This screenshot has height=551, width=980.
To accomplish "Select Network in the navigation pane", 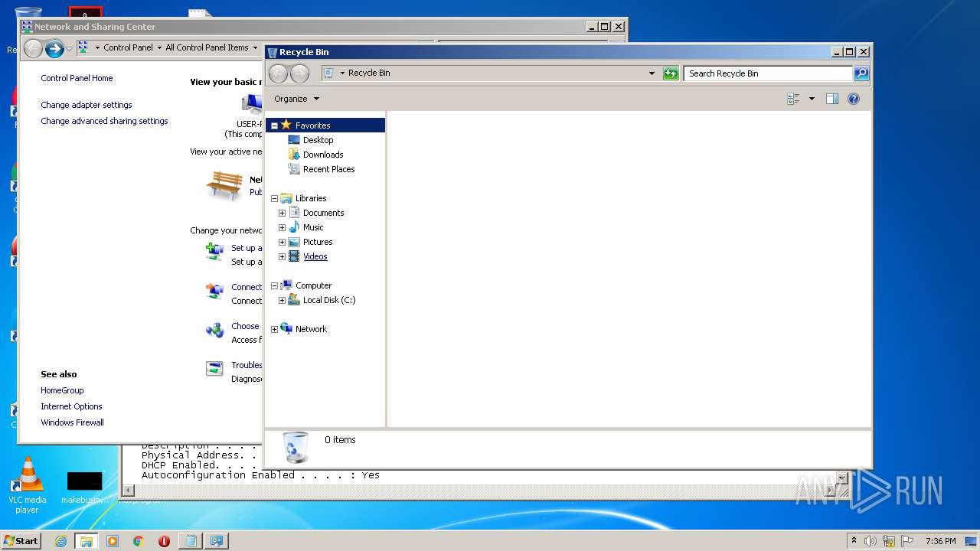I will coord(311,329).
